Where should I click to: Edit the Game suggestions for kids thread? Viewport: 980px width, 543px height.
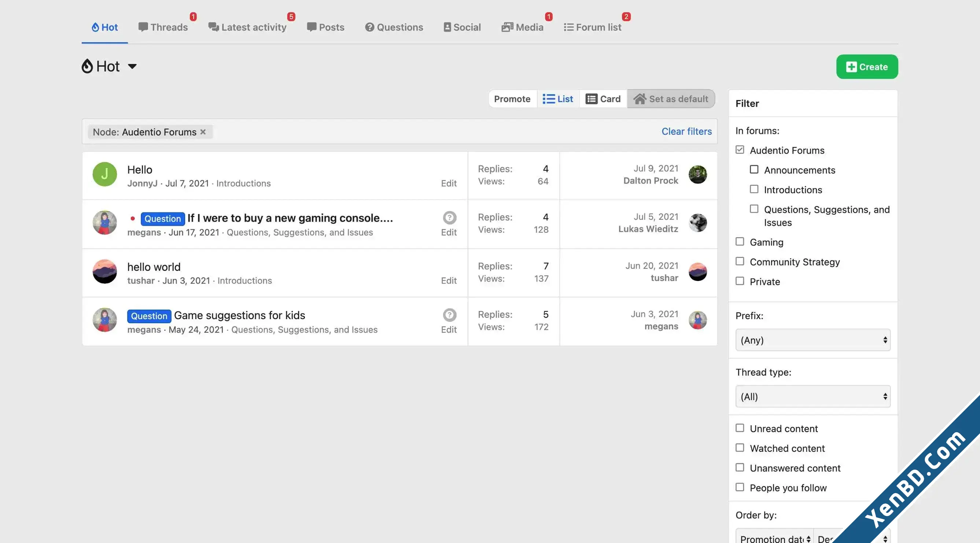point(449,330)
